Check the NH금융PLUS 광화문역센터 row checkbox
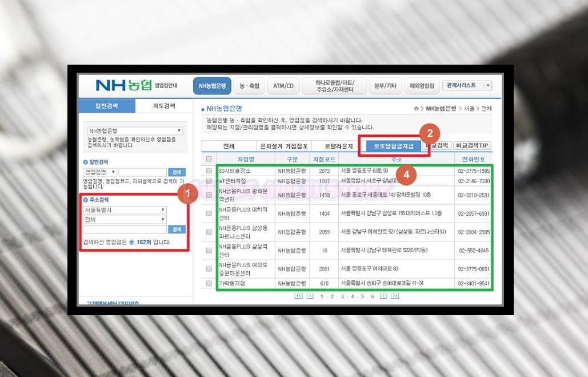The width and height of the screenshot is (588, 377). pyautogui.click(x=209, y=195)
